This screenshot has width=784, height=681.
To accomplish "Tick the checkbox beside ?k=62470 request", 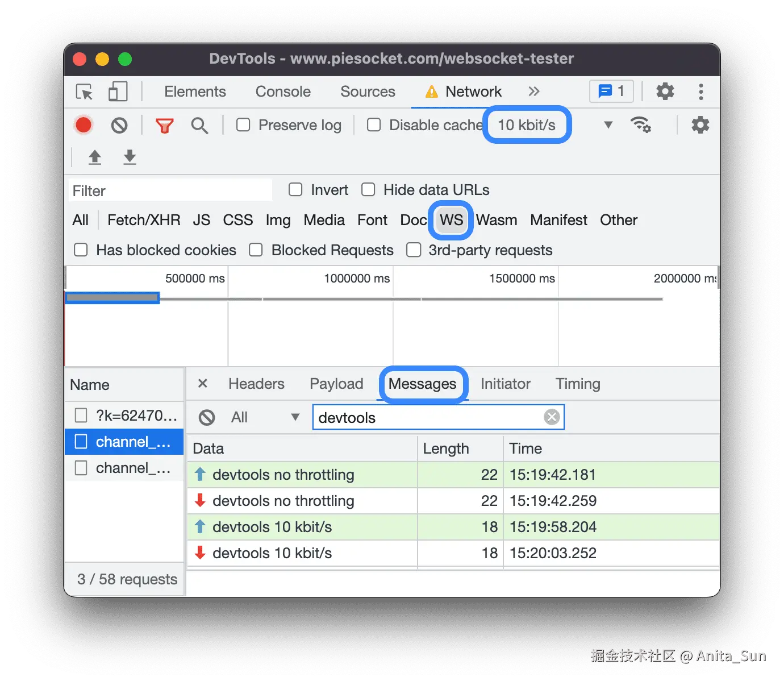I will coord(81,416).
